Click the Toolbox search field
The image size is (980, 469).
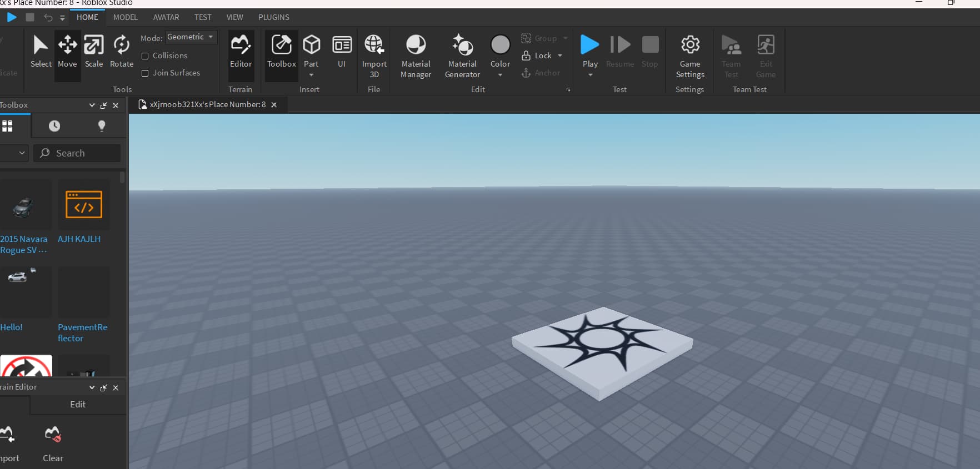coord(77,153)
